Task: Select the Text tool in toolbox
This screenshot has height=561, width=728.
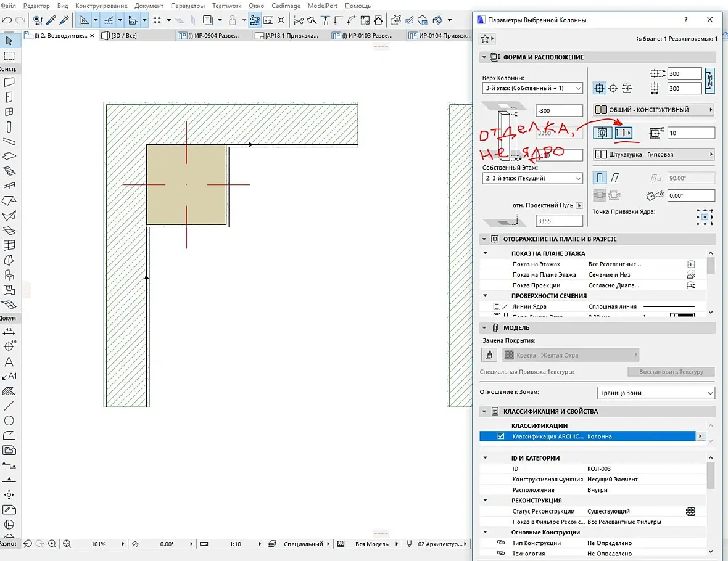Action: pyautogui.click(x=9, y=362)
